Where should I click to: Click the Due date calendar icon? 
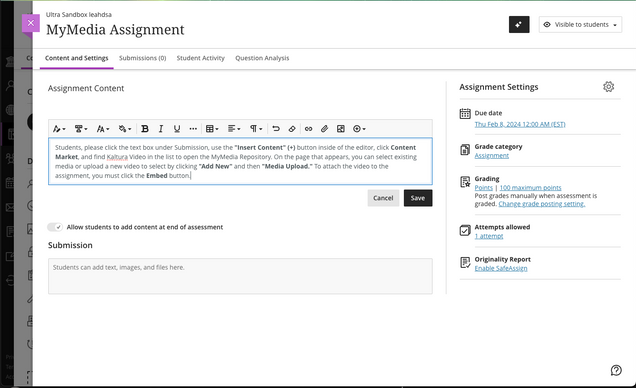(x=465, y=114)
